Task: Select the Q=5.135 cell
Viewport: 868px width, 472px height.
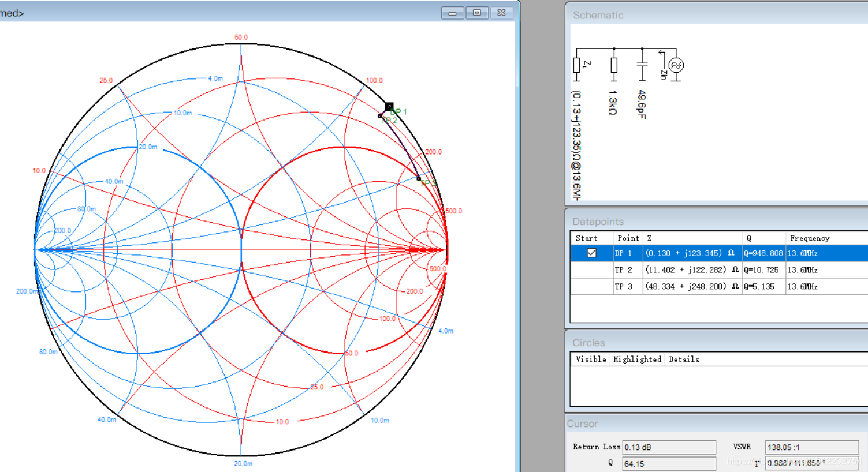Action: [x=764, y=286]
